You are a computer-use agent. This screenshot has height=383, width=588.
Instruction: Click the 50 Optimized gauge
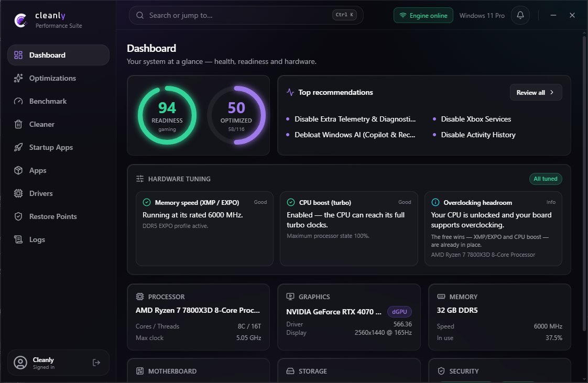(236, 115)
